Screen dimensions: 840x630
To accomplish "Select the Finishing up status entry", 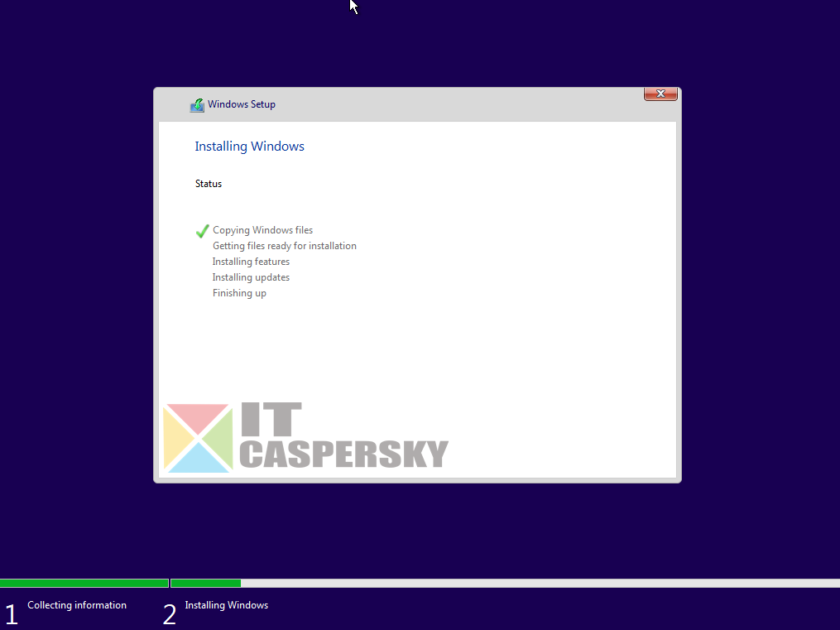I will 239,292.
